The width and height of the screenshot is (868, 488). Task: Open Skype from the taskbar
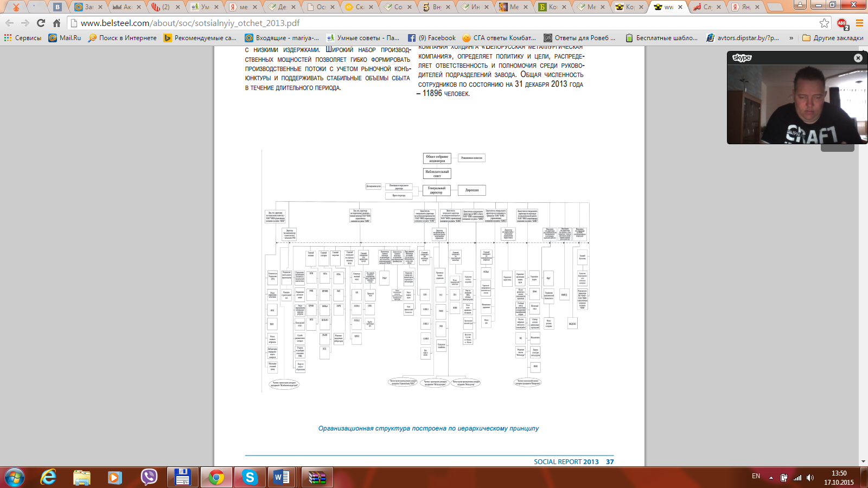pos(250,477)
